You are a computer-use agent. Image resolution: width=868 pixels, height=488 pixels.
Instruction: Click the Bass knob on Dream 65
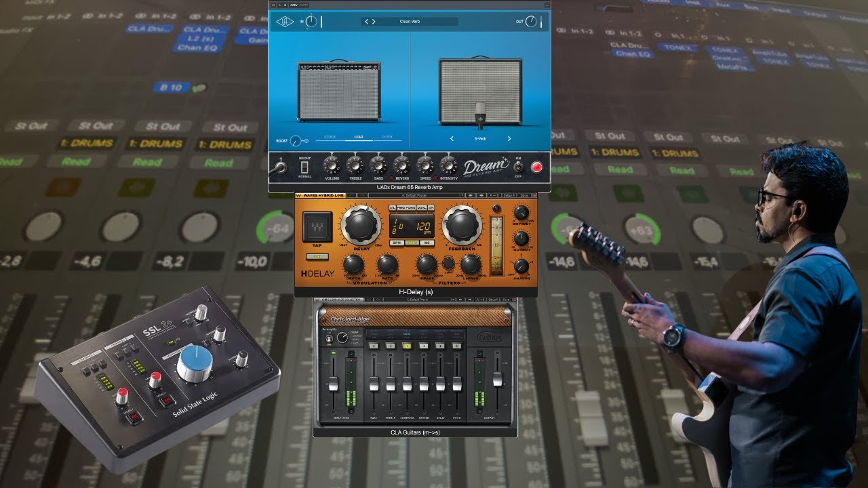click(378, 165)
